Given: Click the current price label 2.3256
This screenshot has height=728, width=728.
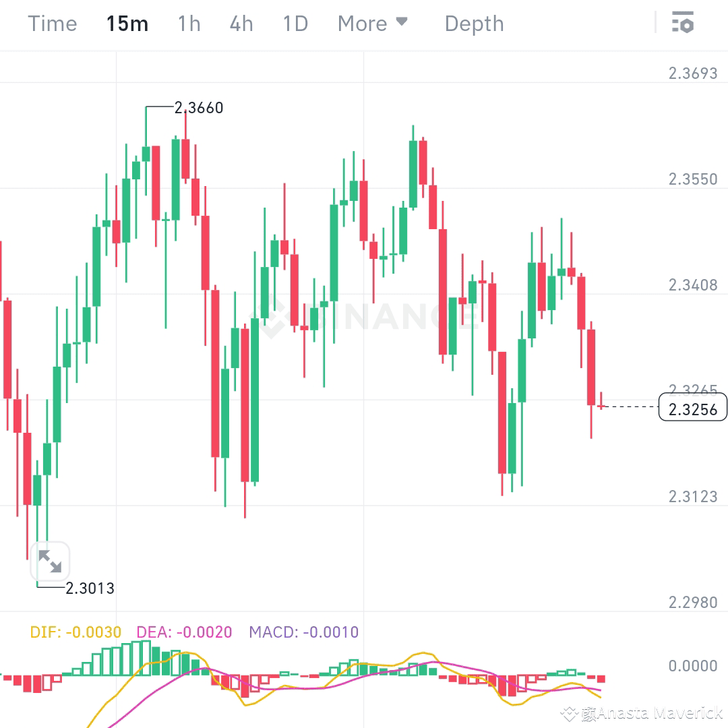Looking at the screenshot, I should pyautogui.click(x=692, y=406).
